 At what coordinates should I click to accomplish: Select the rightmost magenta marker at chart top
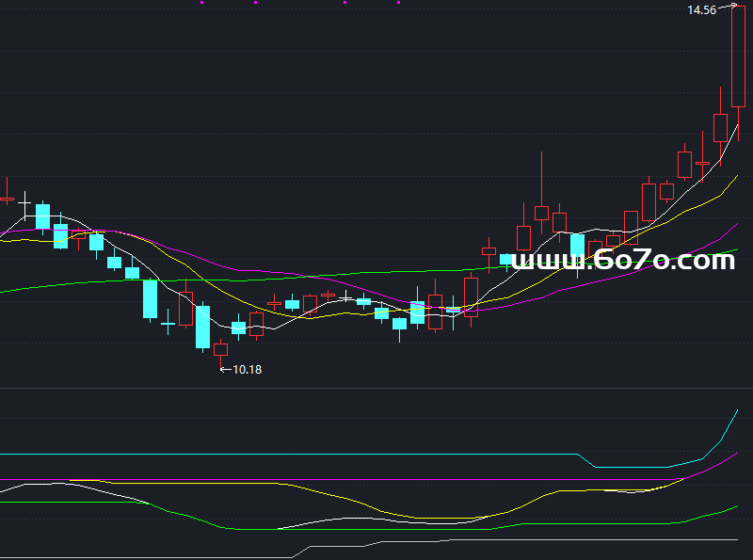pyautogui.click(x=399, y=3)
